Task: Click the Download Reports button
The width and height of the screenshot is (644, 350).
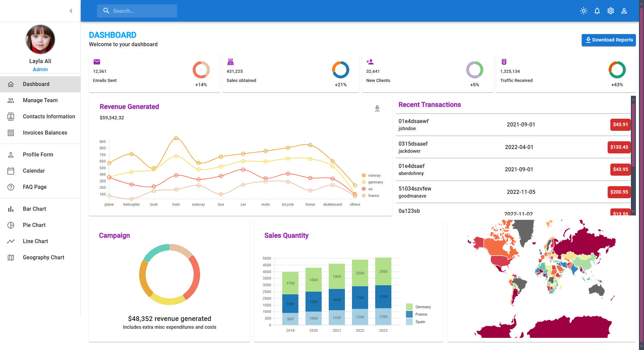Action: tap(609, 40)
